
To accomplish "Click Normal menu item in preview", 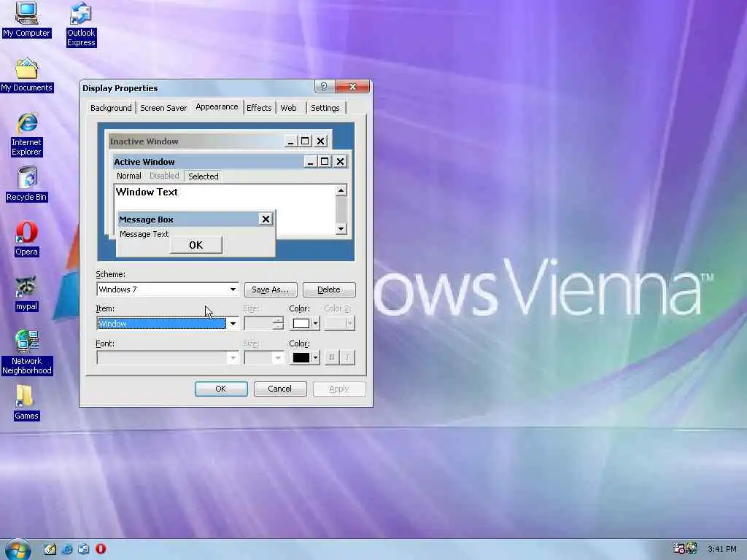I will click(x=128, y=176).
